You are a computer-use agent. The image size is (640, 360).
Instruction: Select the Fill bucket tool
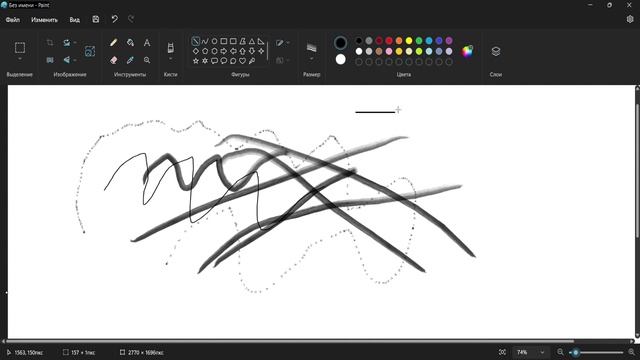[130, 42]
